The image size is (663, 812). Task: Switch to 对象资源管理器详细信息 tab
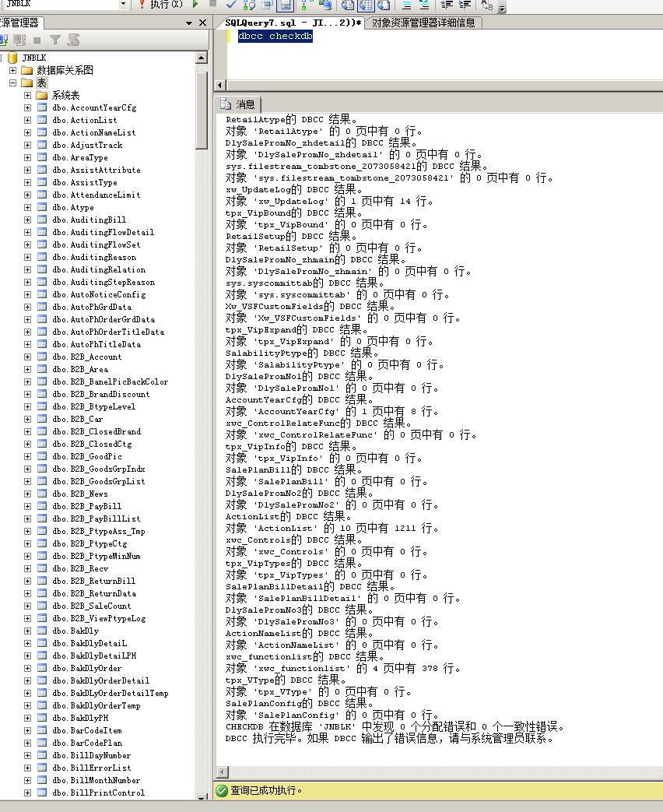423,23
